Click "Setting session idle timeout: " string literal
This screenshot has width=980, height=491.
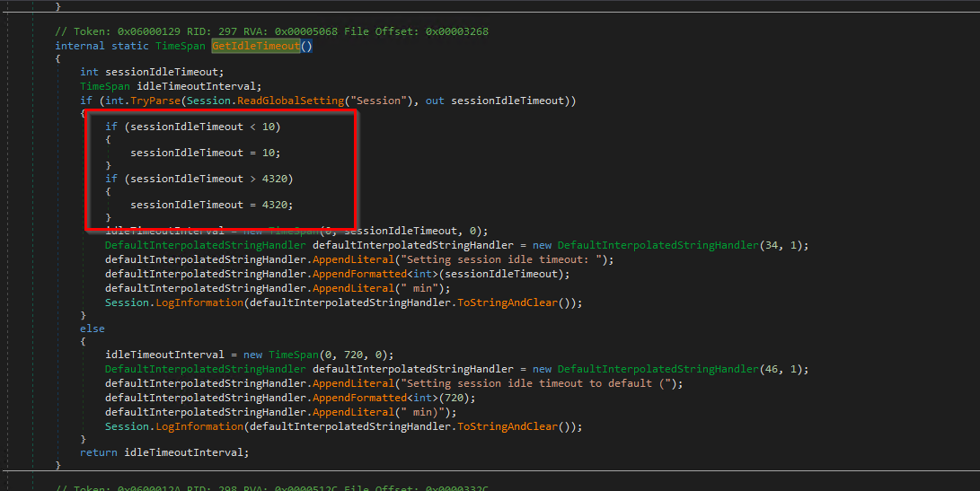pos(505,259)
